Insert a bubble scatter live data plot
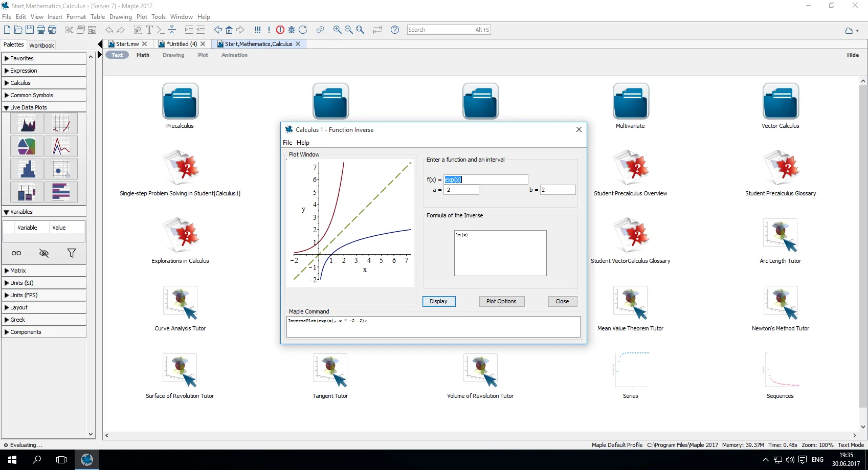The width and height of the screenshot is (868, 470). [61, 169]
